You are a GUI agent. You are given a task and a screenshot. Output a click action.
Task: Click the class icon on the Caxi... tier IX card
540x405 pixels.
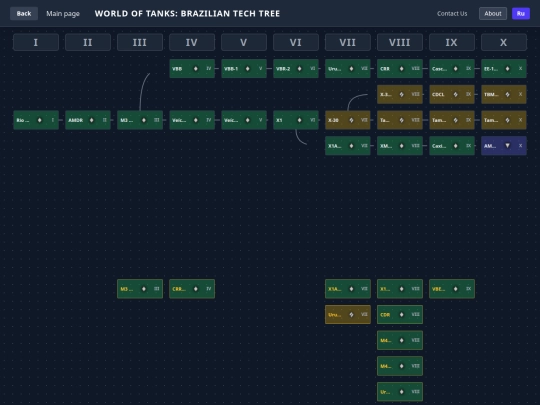click(455, 146)
